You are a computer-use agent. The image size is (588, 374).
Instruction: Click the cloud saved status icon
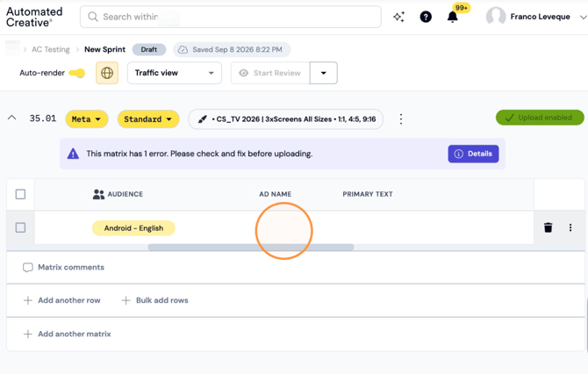[x=183, y=49]
